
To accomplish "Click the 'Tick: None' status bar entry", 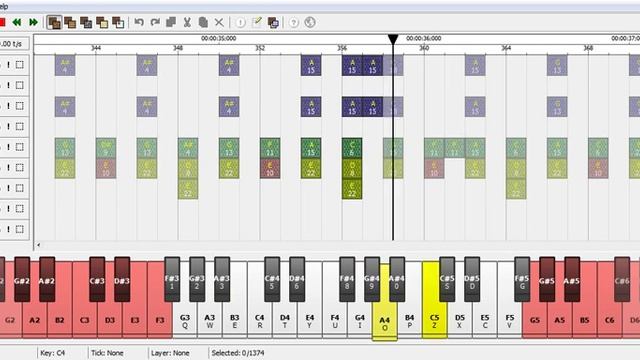I will (x=107, y=353).
